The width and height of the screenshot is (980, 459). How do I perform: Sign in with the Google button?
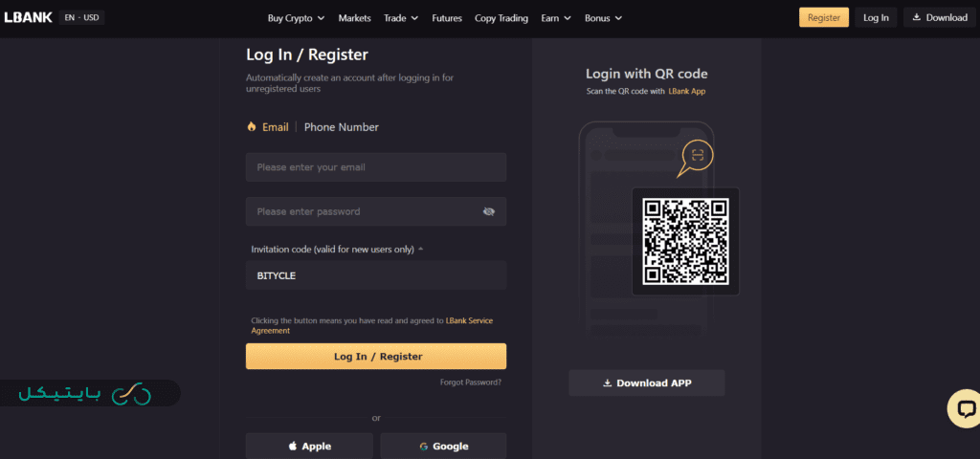click(x=443, y=446)
